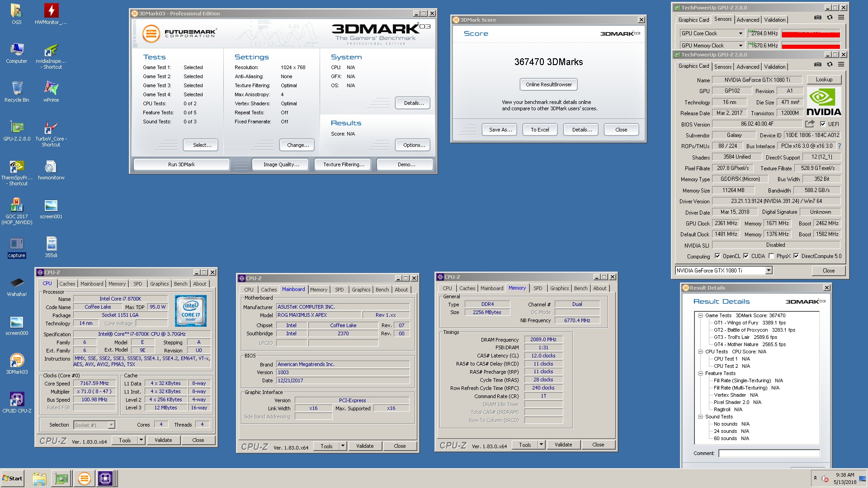
Task: Open the GPU Memory Clock sensor dropdown
Action: click(x=741, y=45)
